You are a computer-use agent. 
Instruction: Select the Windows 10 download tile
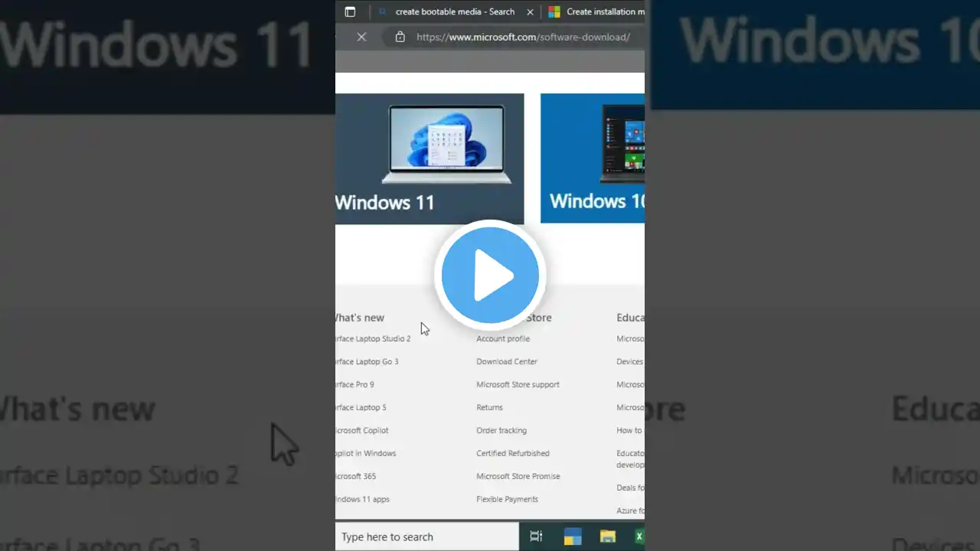point(593,158)
